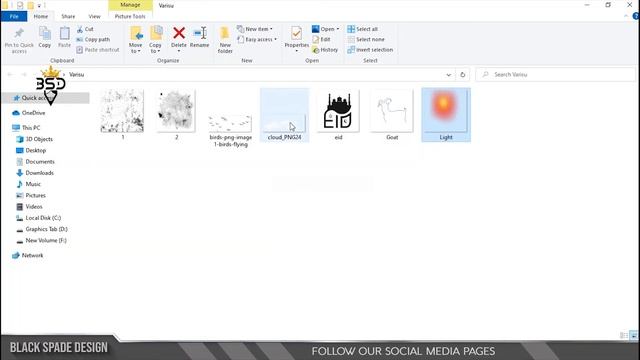Viewport: 640px width, 360px height.
Task: Select the eid image file
Action: pyautogui.click(x=338, y=114)
